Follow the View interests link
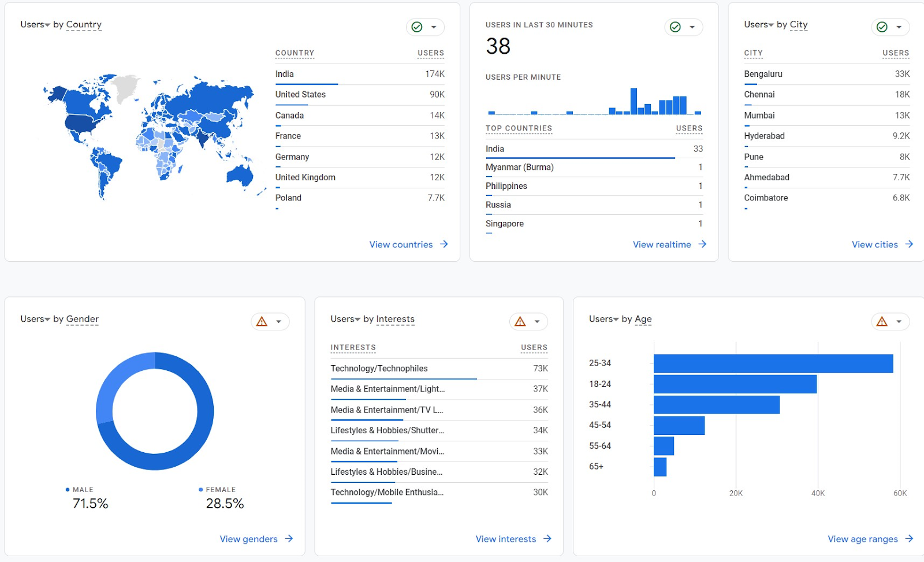The height and width of the screenshot is (562, 924). tap(505, 539)
